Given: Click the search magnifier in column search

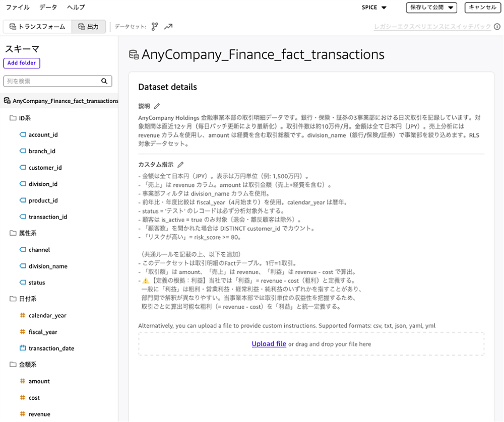Looking at the screenshot, I should pyautogui.click(x=104, y=81).
